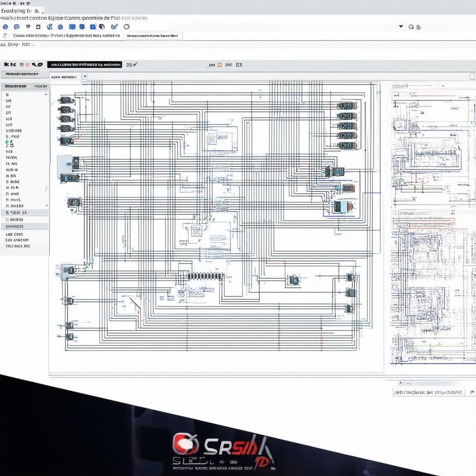Viewport: 476px width, 476px height.
Task: Click the gray hand icon beside the magnifier
Action: coord(418,27)
